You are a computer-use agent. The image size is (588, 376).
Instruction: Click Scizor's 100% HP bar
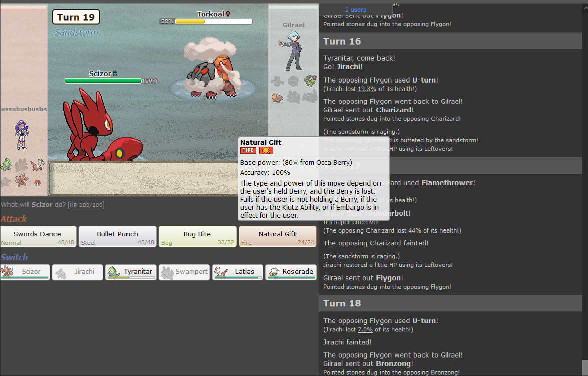coord(103,81)
